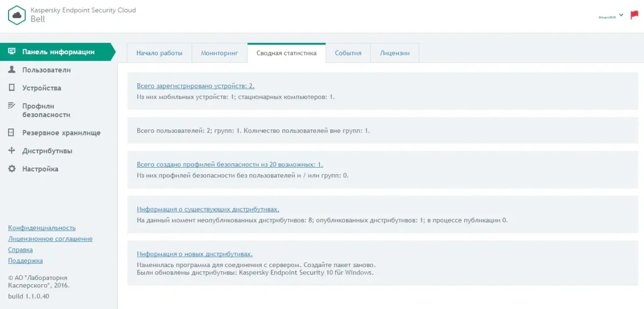644x309 pixels.
Task: Open the События tab
Action: click(x=348, y=53)
